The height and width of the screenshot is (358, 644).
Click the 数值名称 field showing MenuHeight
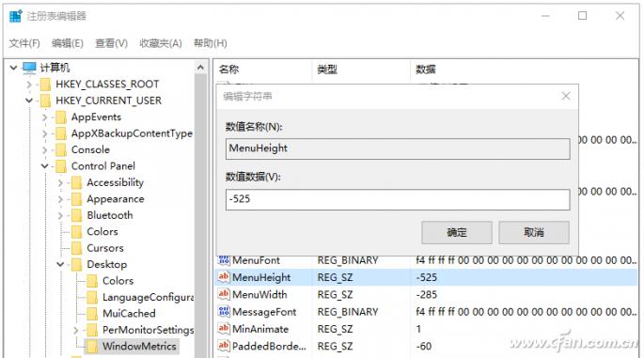coord(398,148)
